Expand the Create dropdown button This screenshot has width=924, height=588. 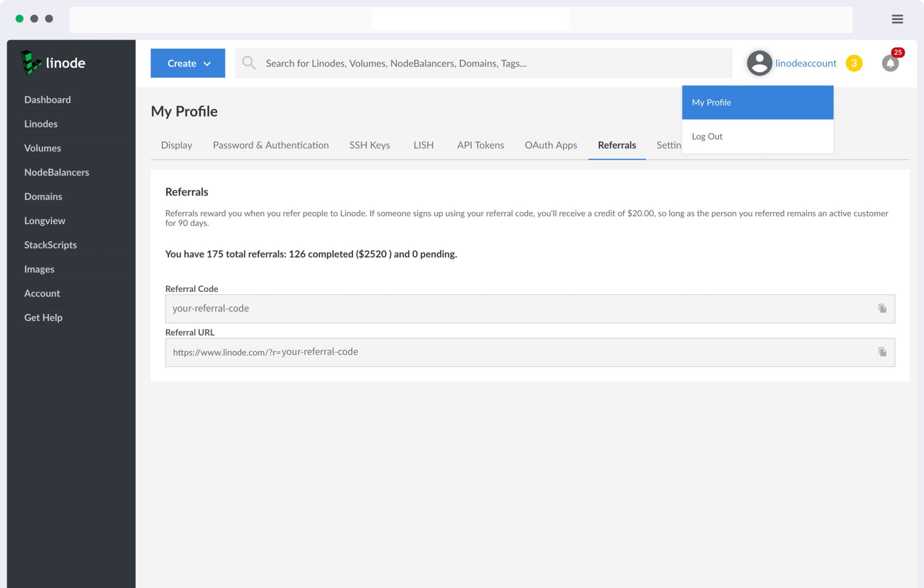click(x=188, y=63)
